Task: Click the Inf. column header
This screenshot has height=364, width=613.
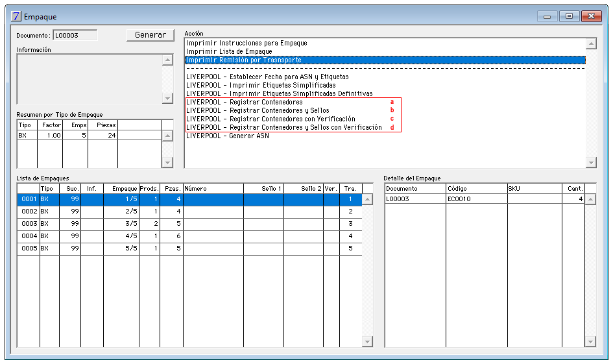Action: point(92,188)
